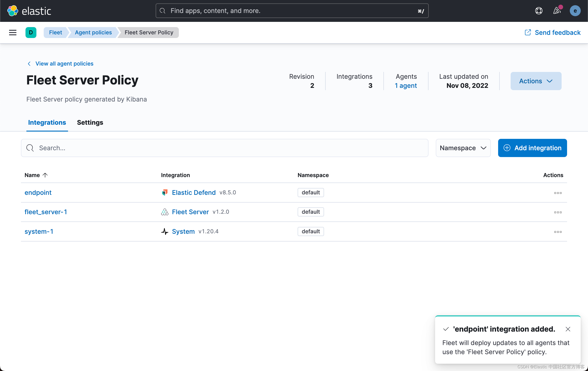Click the Fleet Server integration icon

(x=165, y=212)
